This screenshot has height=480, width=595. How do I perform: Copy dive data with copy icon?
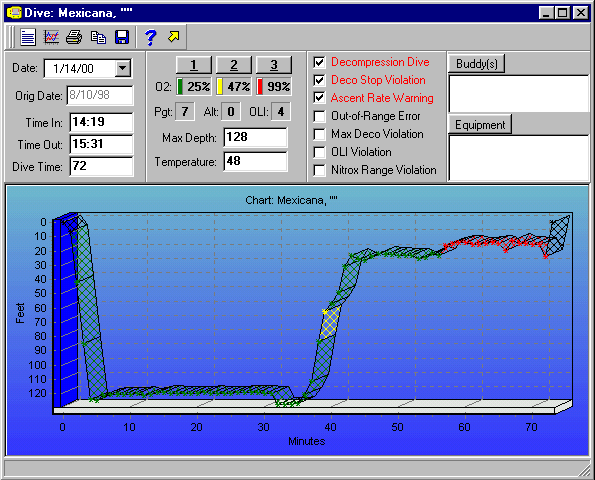(98, 37)
